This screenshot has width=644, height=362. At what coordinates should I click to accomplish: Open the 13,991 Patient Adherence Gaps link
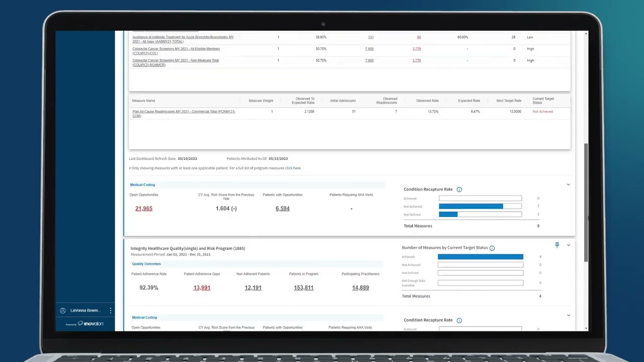(202, 288)
